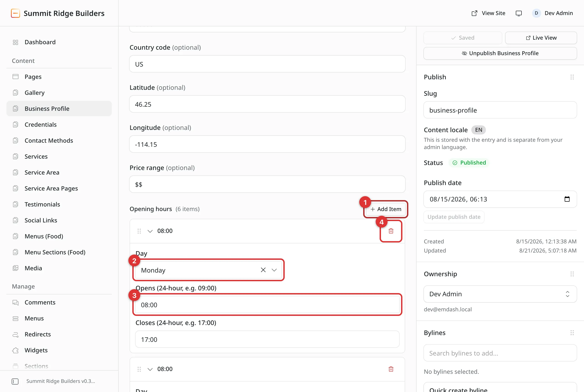This screenshot has width=584, height=392.
Task: Click the monitor display icon in header
Action: [x=519, y=13]
